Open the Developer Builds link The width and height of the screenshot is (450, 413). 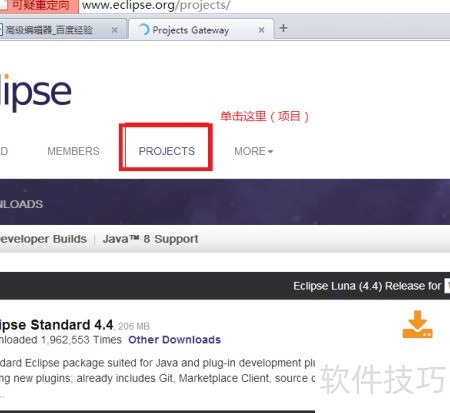(x=43, y=239)
